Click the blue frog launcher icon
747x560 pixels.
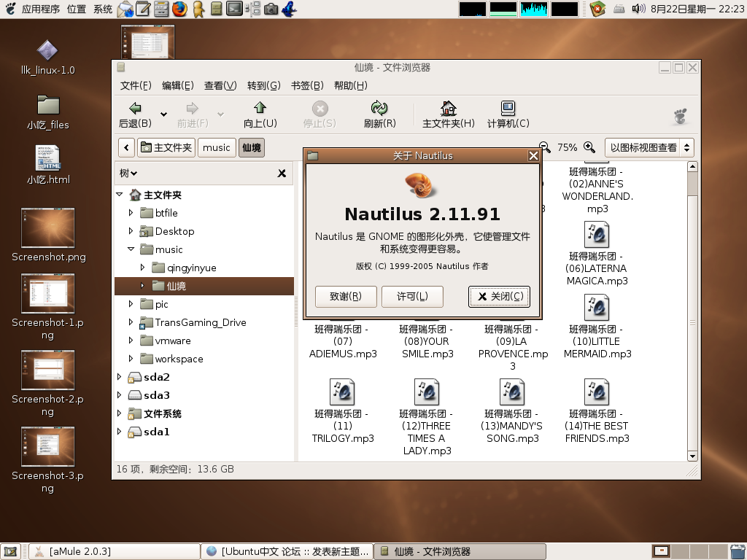tap(289, 9)
